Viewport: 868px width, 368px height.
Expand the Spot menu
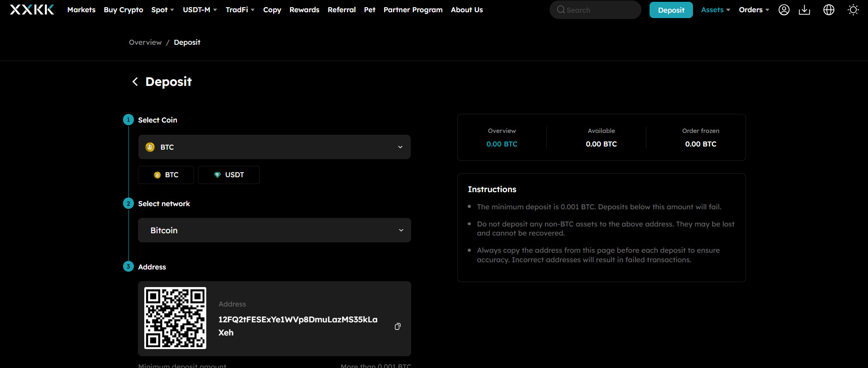tap(162, 10)
